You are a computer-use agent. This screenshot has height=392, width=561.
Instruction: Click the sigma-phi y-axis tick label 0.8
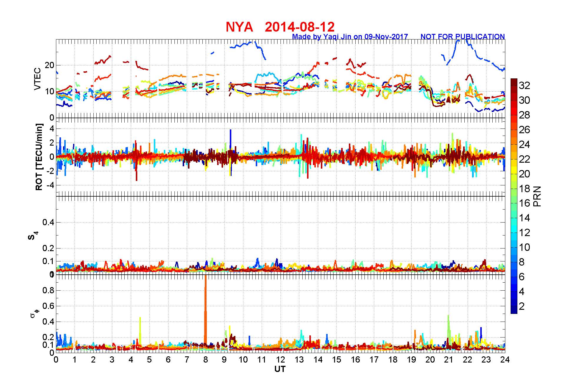tap(48, 290)
